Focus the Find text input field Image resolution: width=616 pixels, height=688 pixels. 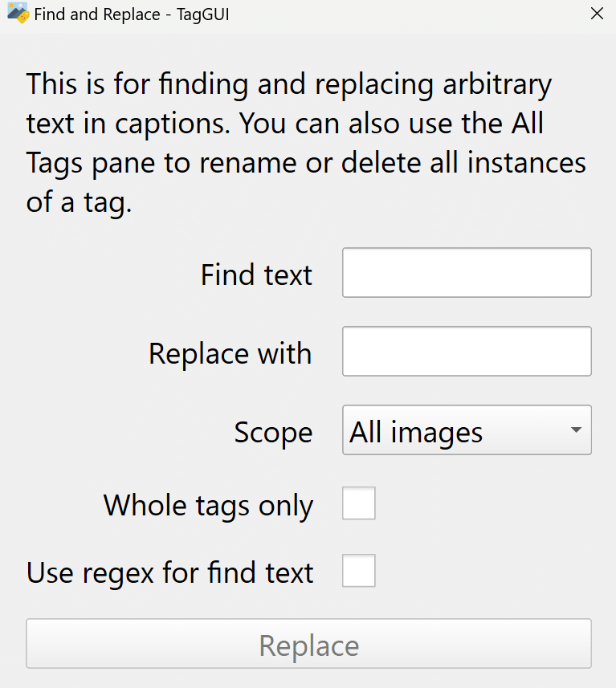coord(467,272)
